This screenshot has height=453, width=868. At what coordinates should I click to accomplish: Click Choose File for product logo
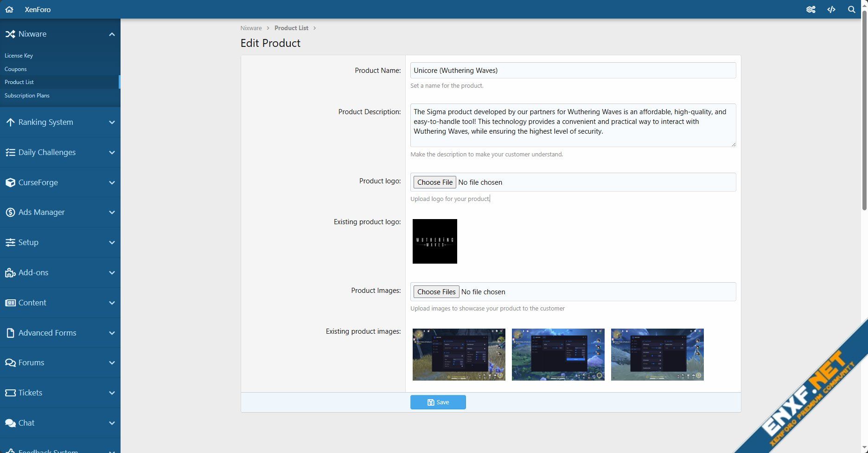tap(435, 182)
